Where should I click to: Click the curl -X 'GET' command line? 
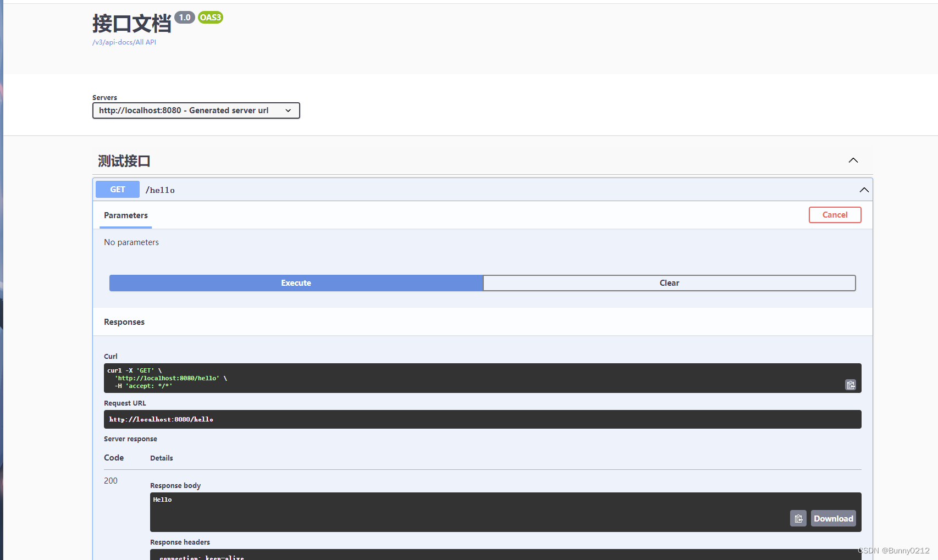(135, 370)
